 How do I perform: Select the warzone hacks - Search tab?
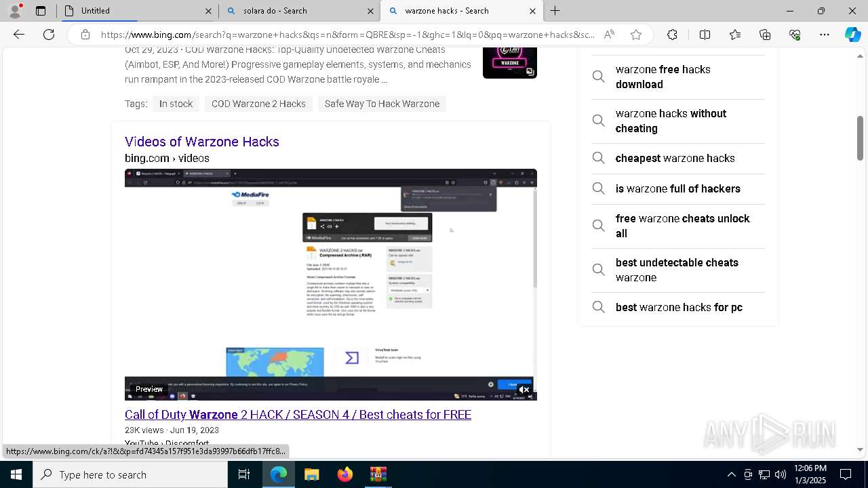(x=462, y=11)
